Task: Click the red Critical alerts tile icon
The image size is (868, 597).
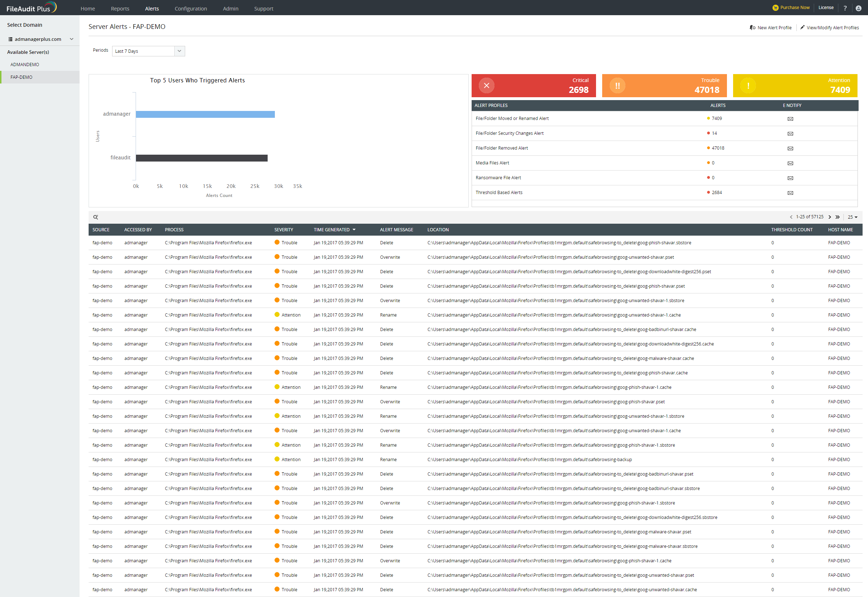Action: [486, 86]
